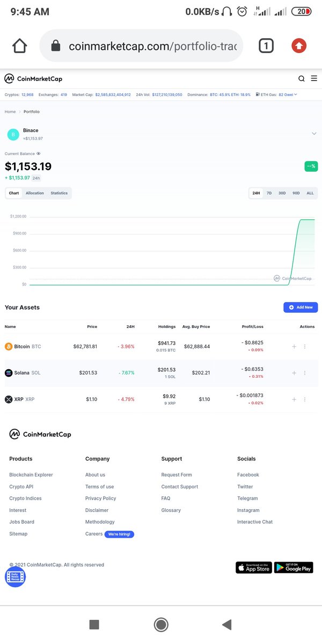
Task: Tap the lock icon in address bar
Action: pyautogui.click(x=55, y=46)
